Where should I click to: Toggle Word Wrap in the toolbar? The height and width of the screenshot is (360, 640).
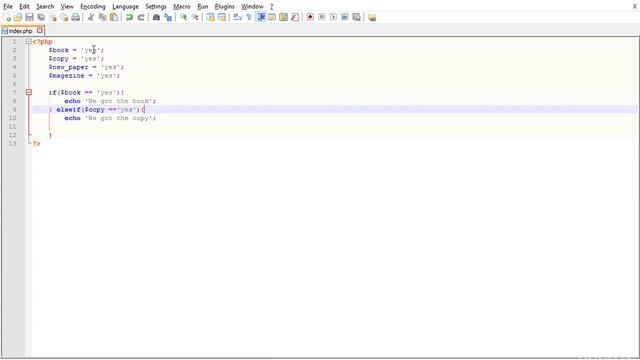click(237, 17)
